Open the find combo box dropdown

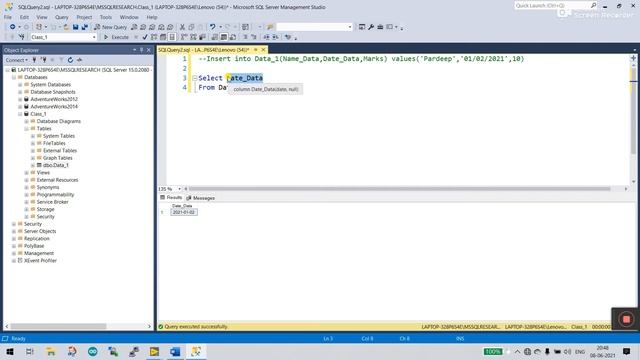click(x=350, y=27)
